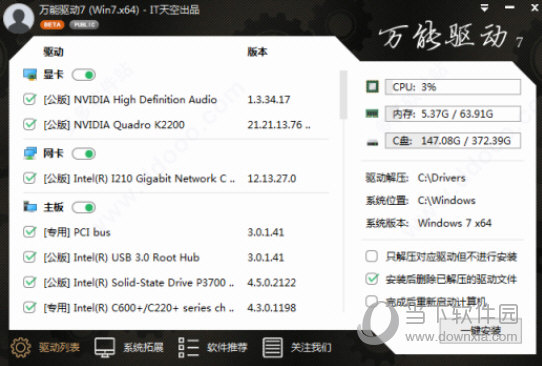Viewport: 542px width, 366px height.
Task: Click the driver list scrollbar thumb
Action: point(343,94)
